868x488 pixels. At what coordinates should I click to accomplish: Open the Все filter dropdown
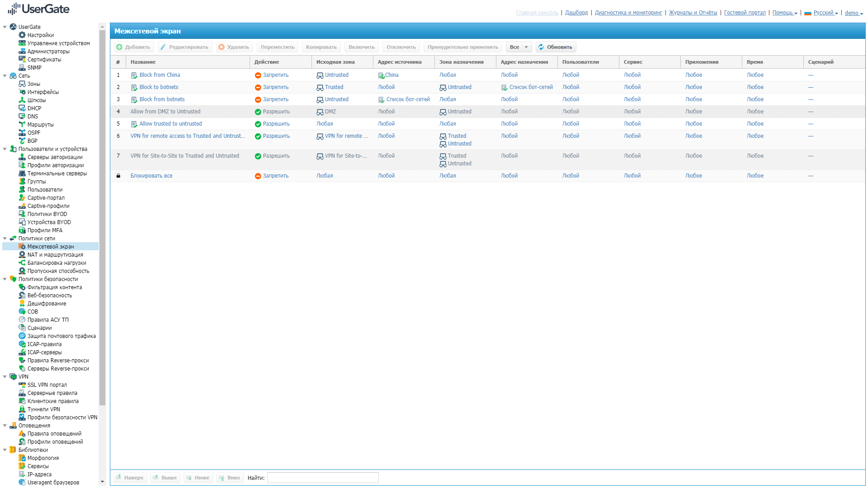coord(526,47)
